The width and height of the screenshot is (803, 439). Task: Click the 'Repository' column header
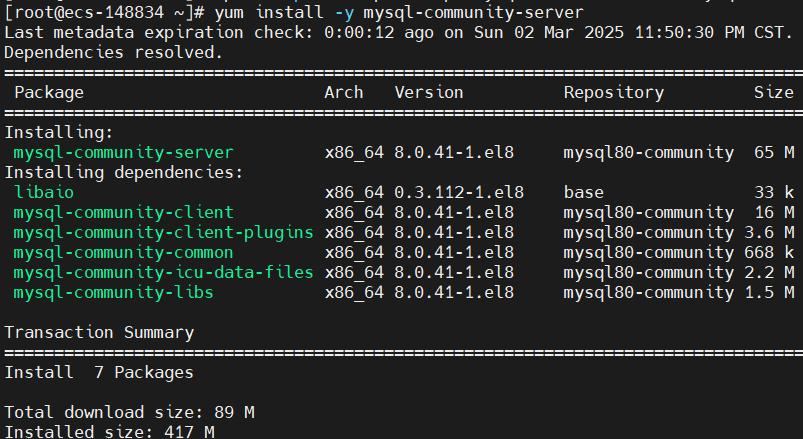click(614, 93)
